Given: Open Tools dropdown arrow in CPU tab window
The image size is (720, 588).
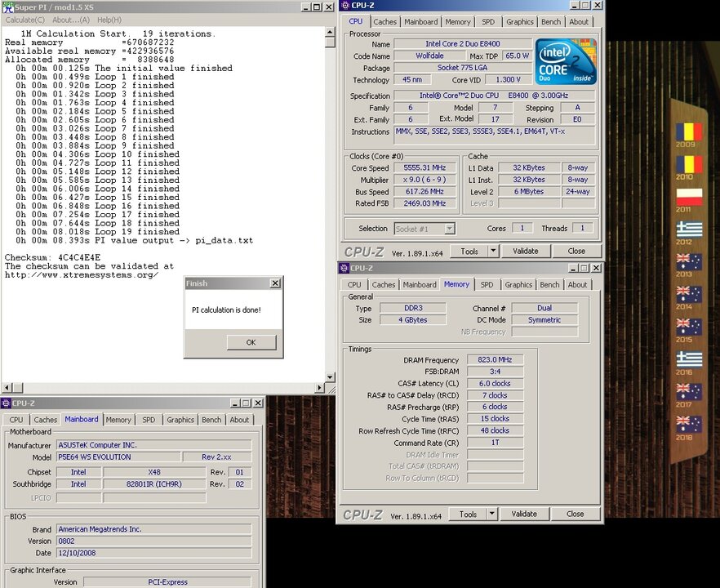Looking at the screenshot, I should point(493,251).
